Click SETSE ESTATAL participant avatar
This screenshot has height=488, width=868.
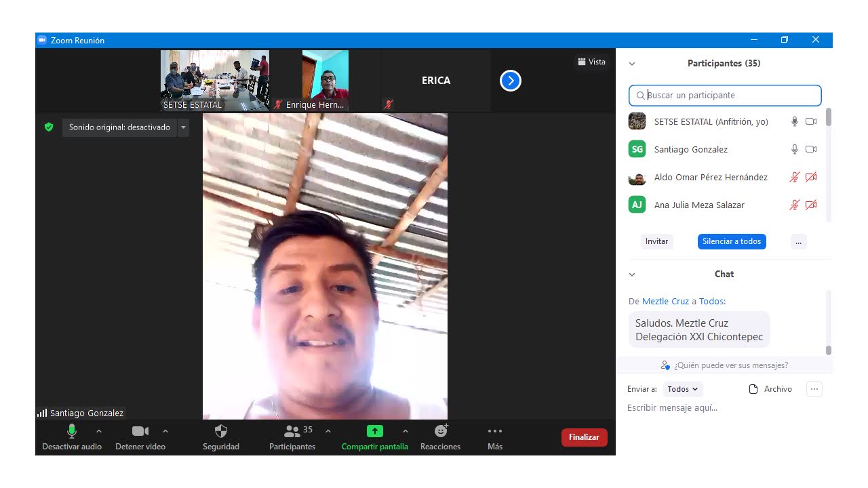tap(637, 121)
